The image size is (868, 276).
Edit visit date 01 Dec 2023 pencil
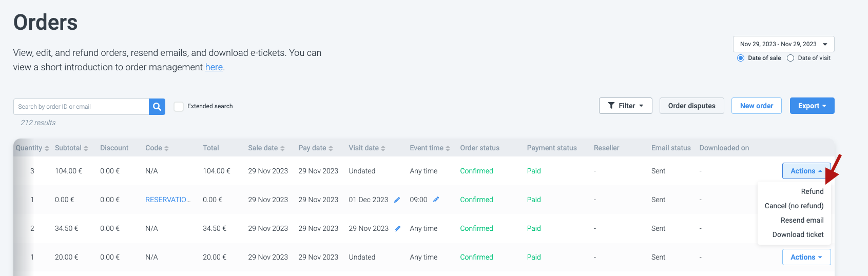(x=397, y=200)
